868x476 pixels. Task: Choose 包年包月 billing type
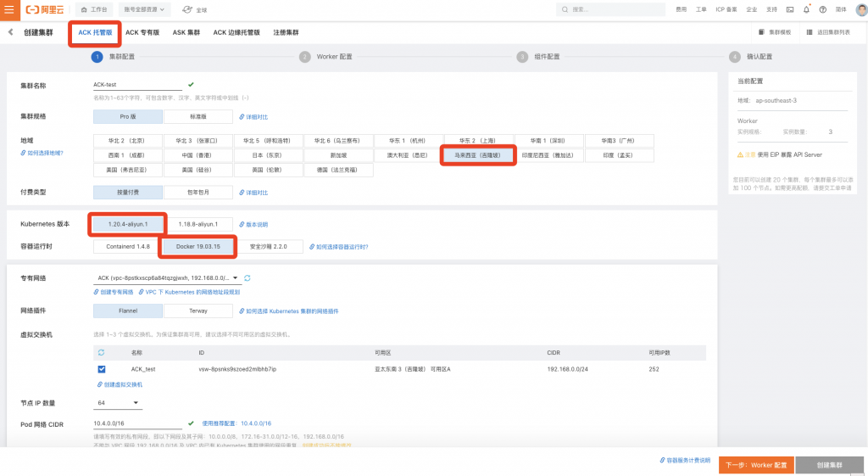tap(198, 193)
